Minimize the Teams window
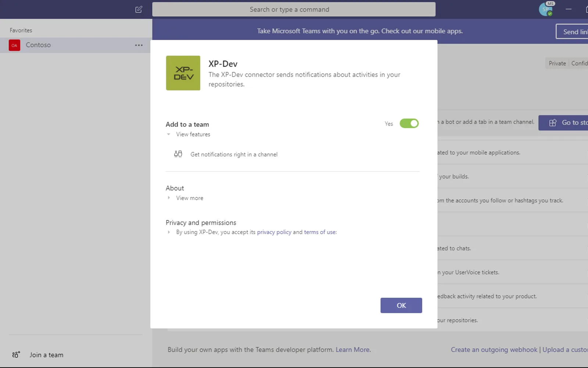This screenshot has width=588, height=368. click(x=569, y=9)
